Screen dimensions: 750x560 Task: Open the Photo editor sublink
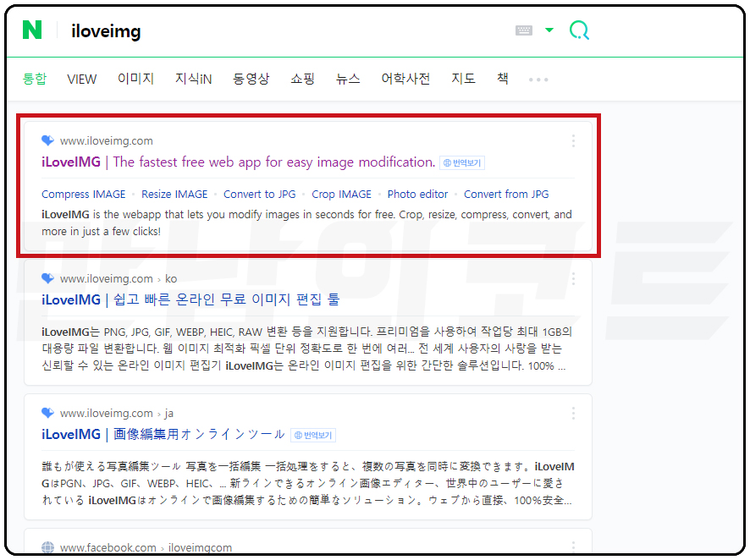coord(417,194)
